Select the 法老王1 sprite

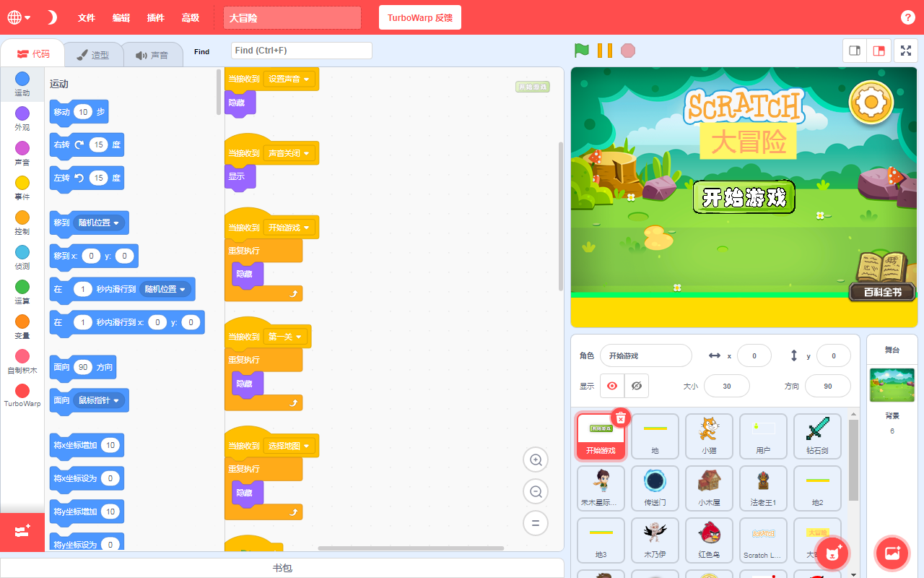[763, 488]
